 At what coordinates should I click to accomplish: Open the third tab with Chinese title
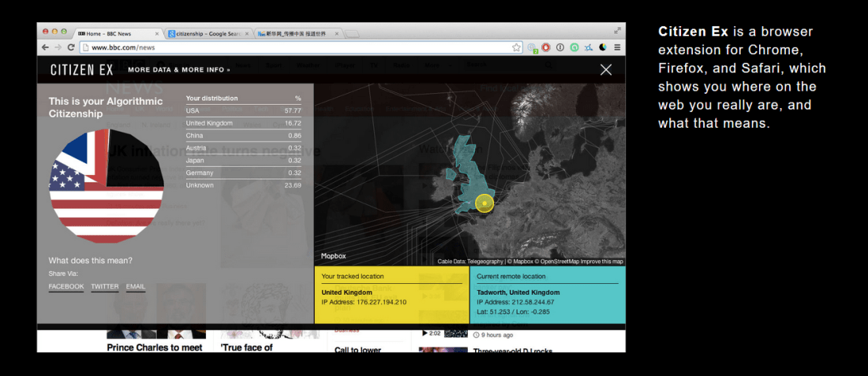coord(296,34)
